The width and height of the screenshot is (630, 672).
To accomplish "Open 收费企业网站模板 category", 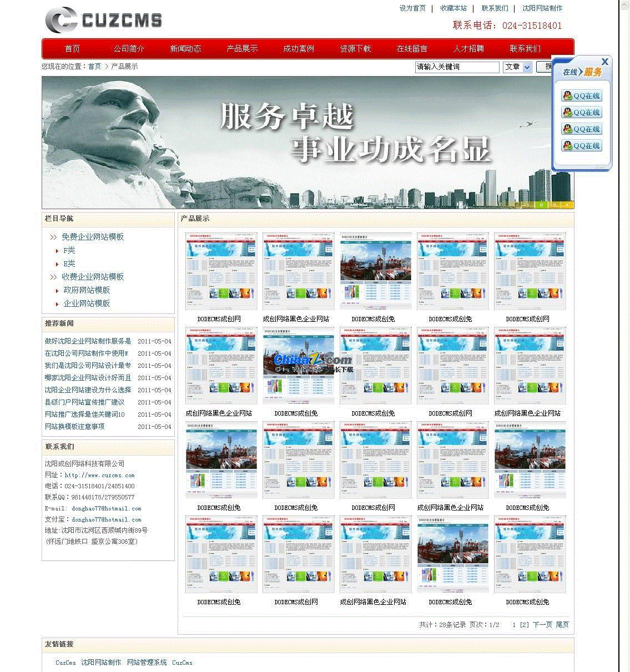I will coord(93,277).
